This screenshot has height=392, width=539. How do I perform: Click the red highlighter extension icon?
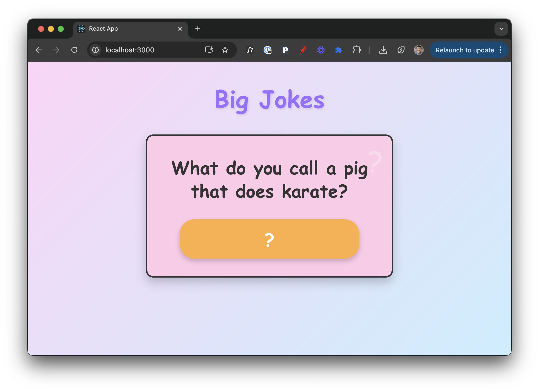pyautogui.click(x=303, y=50)
